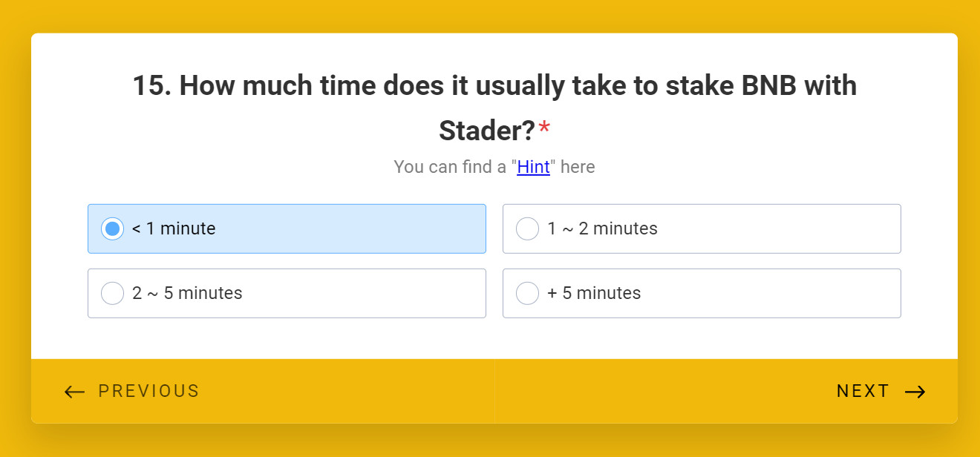Click the "+ 5 minutes" answer label text
The image size is (980, 457).
(594, 293)
